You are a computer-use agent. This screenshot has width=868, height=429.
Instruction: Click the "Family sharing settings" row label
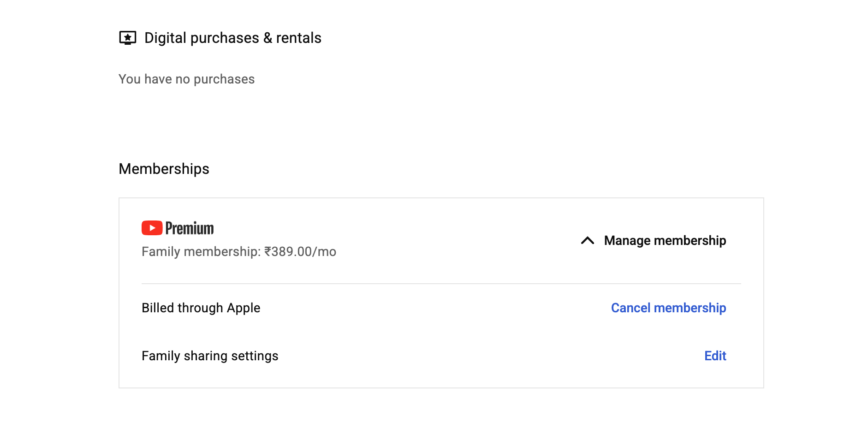[210, 356]
